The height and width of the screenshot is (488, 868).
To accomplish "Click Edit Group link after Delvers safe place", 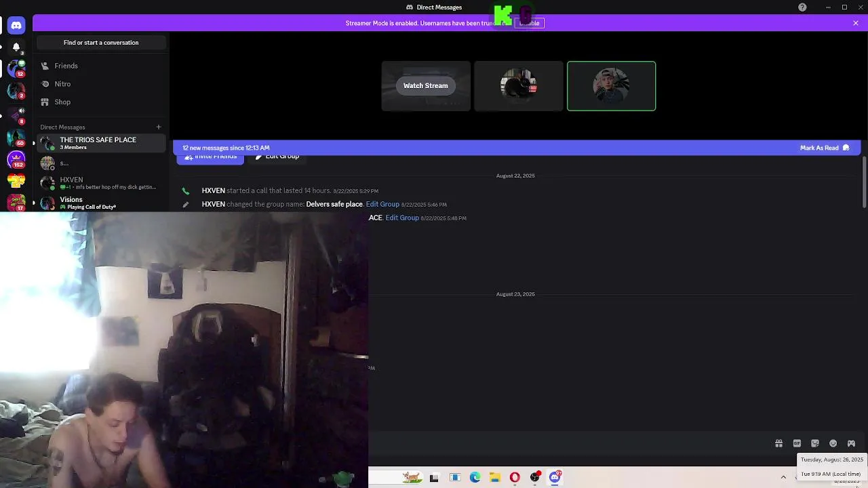I will pos(382,204).
